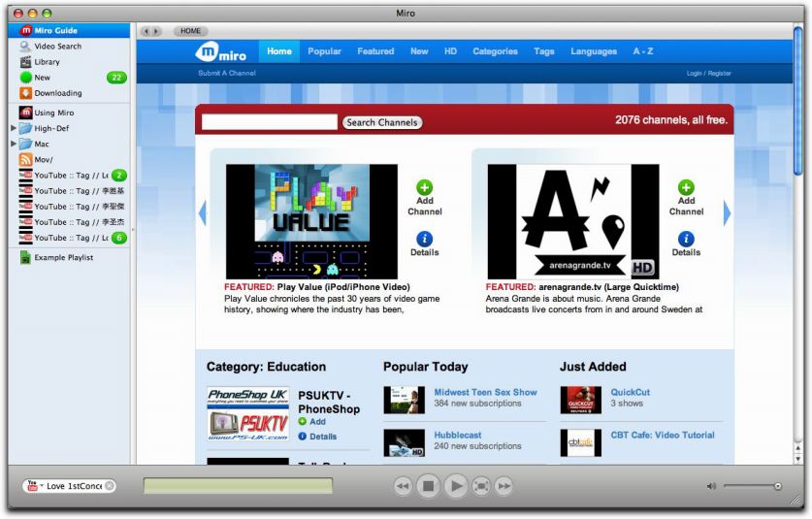Click the scrollbar down arrow
The image size is (812, 519).
click(798, 459)
